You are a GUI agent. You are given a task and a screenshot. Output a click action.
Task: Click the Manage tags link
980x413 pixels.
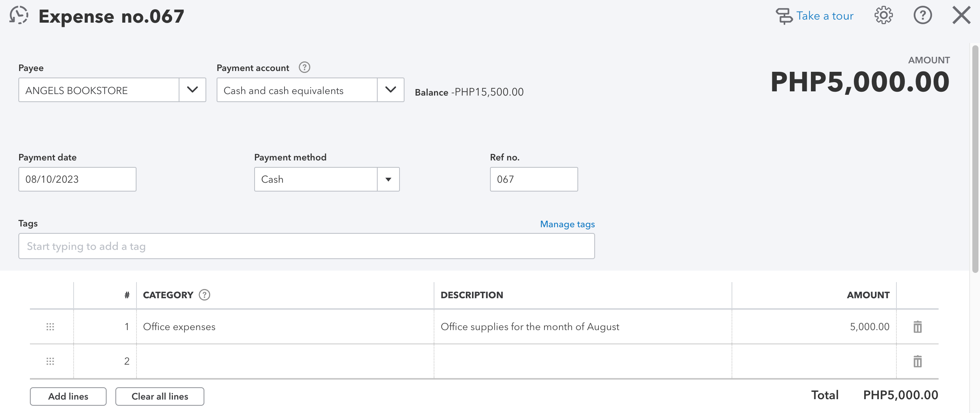coord(567,224)
